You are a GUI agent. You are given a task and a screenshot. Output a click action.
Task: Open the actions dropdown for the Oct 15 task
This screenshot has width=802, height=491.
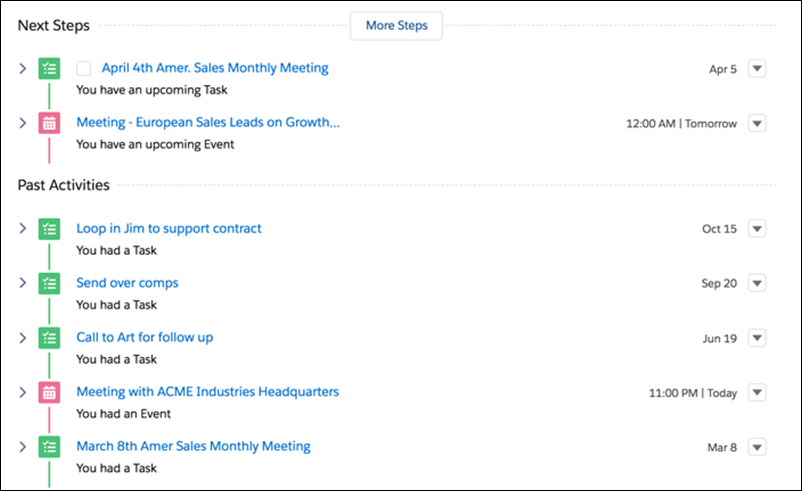coord(757,228)
